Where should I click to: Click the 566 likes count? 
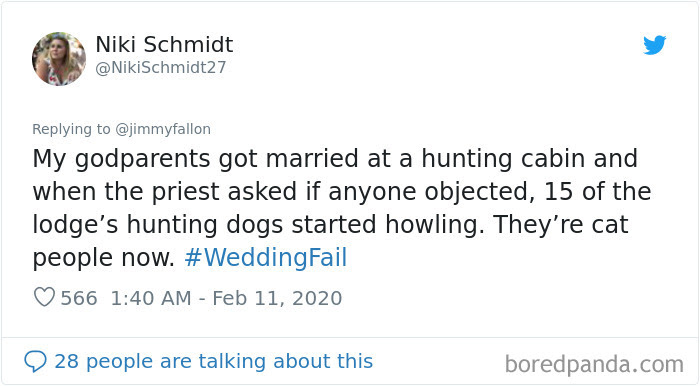79,298
